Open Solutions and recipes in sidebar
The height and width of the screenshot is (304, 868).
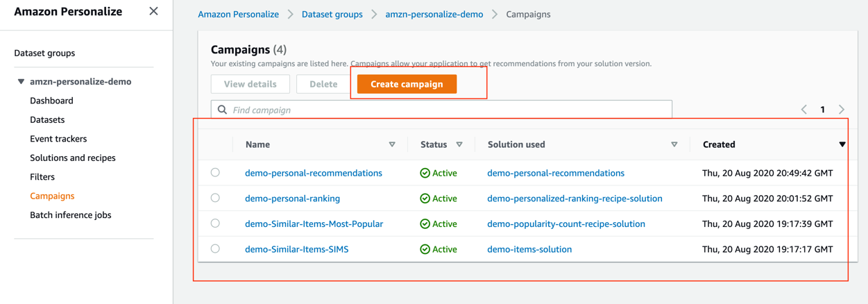73,158
